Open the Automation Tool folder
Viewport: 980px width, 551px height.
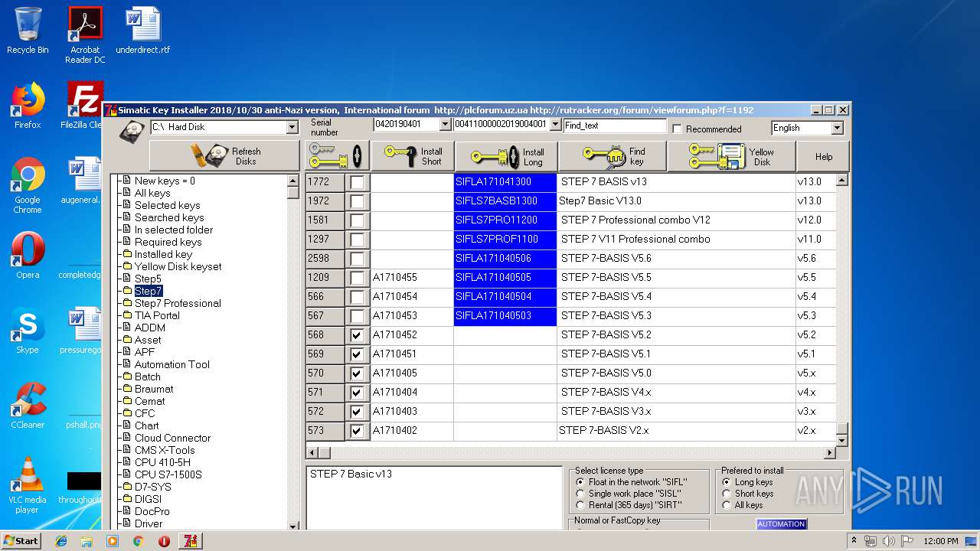(x=171, y=364)
